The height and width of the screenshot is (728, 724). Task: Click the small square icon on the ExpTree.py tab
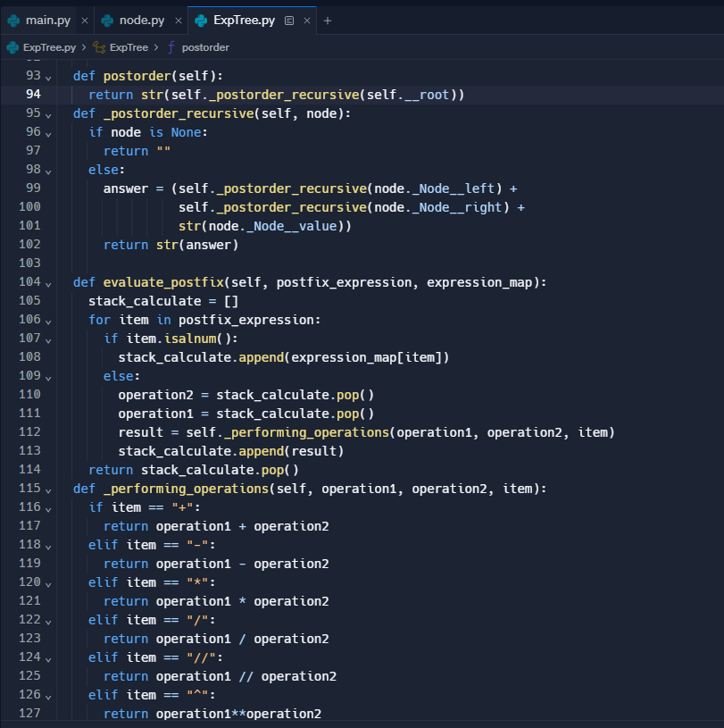291,20
